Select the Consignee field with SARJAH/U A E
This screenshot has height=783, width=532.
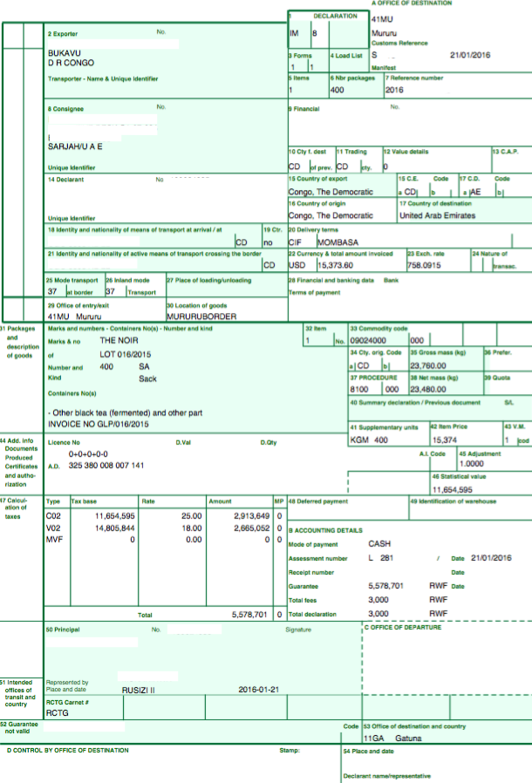click(x=75, y=146)
